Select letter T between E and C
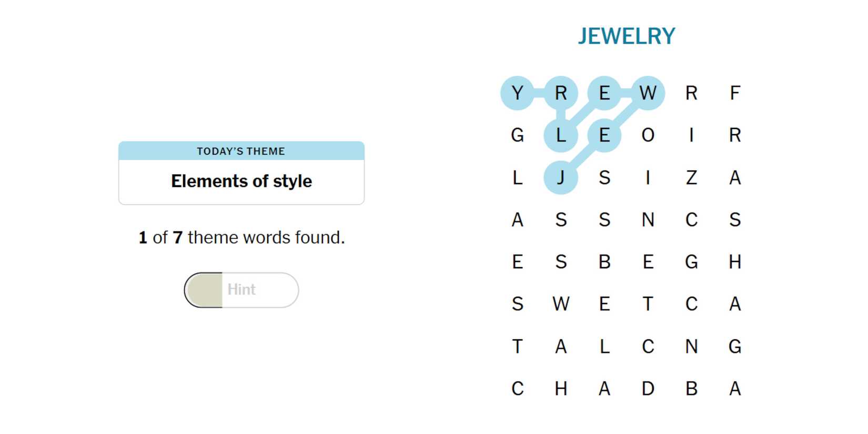Screen dimensions: 868x434 point(648,304)
